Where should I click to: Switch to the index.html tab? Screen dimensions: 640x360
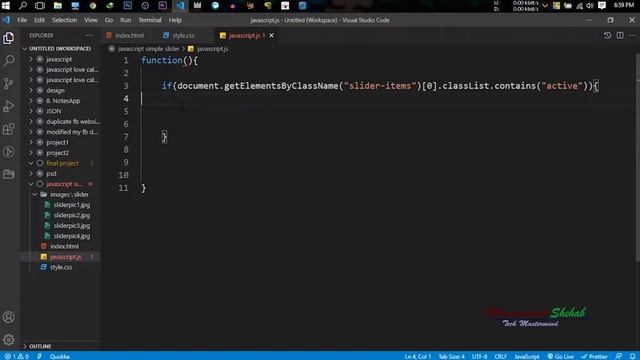click(129, 36)
